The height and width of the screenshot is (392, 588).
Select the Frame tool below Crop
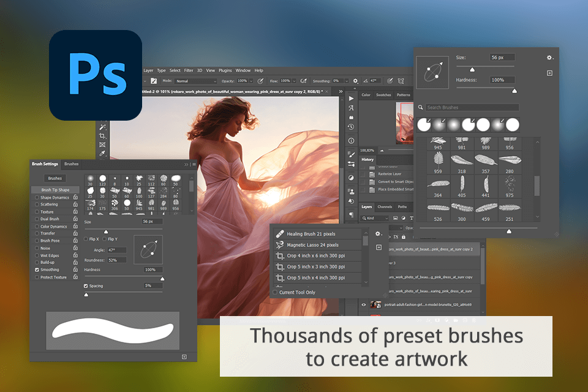tap(102, 145)
